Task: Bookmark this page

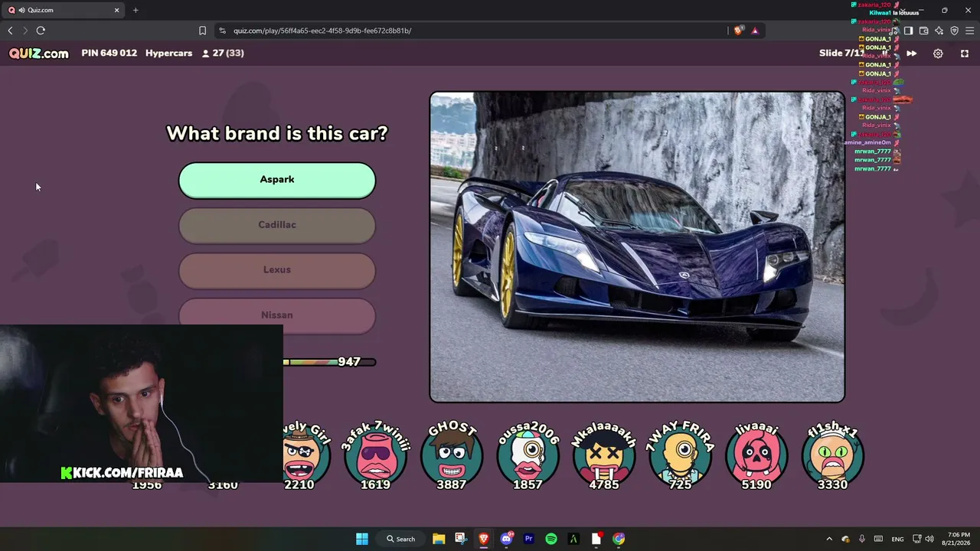Action: tap(202, 31)
